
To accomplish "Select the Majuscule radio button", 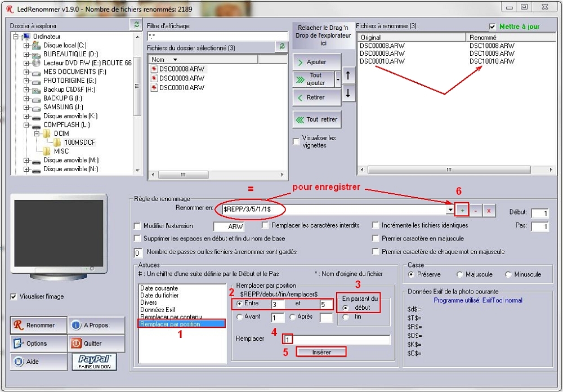I will [460, 274].
